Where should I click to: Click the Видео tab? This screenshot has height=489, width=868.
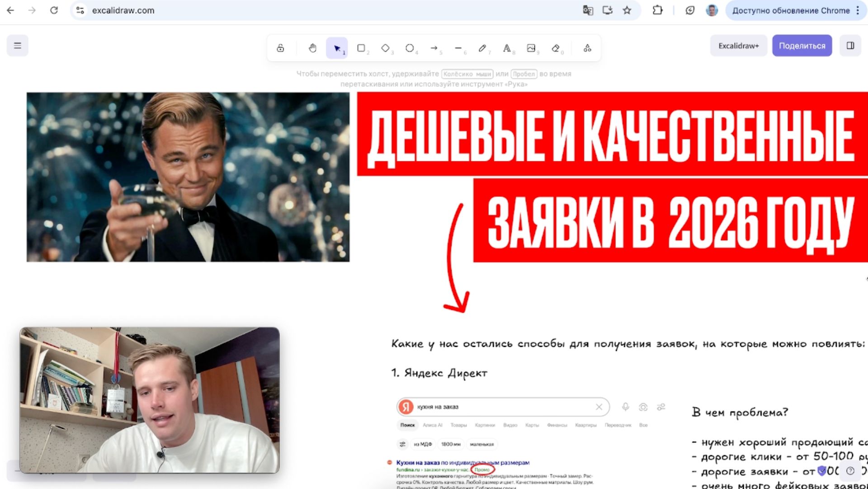pos(510,425)
